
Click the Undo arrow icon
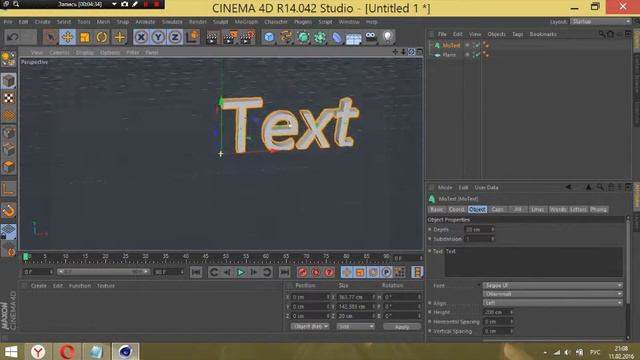click(x=12, y=37)
